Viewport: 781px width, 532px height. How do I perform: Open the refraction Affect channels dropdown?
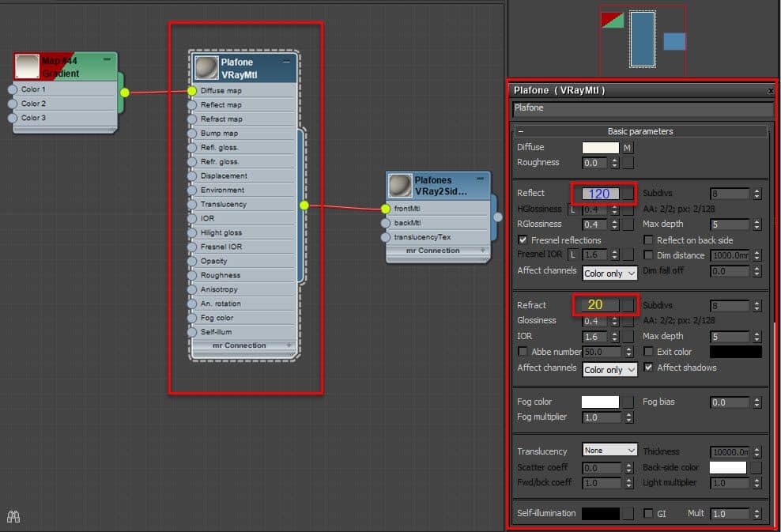pyautogui.click(x=609, y=369)
